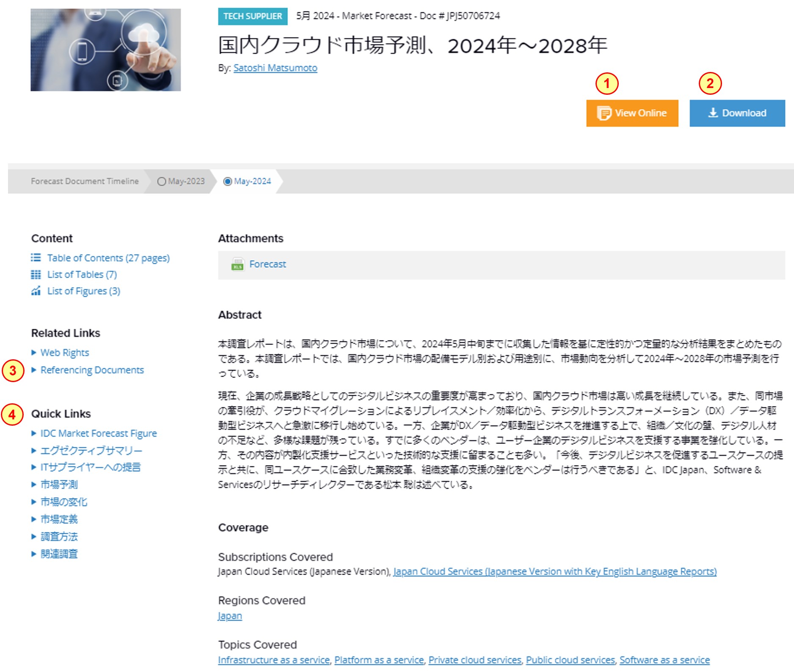The width and height of the screenshot is (794, 672).
Task: Click the Download button
Action: 737,113
